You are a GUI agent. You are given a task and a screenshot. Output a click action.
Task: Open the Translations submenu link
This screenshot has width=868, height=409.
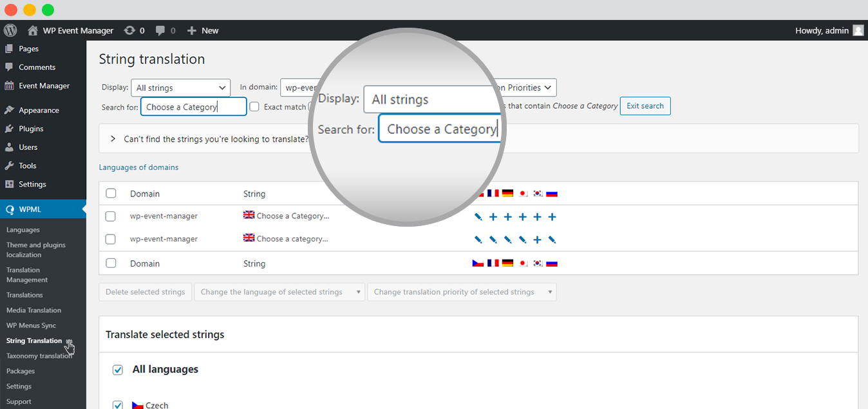pyautogui.click(x=24, y=295)
